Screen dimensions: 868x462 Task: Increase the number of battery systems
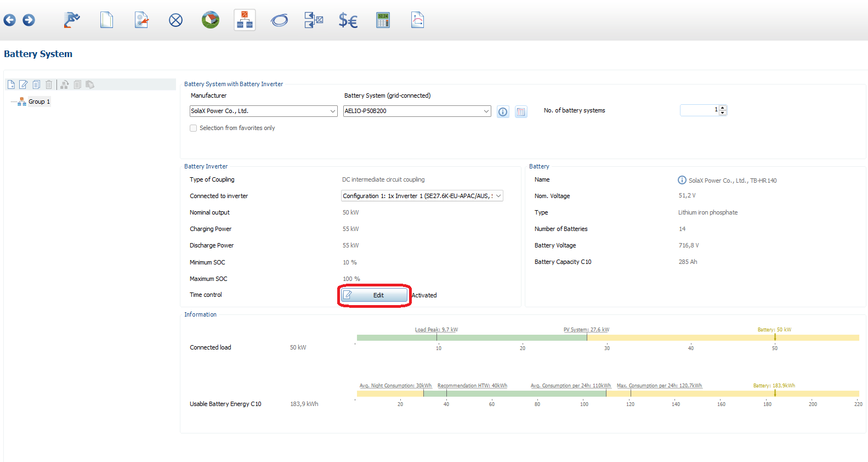click(723, 108)
